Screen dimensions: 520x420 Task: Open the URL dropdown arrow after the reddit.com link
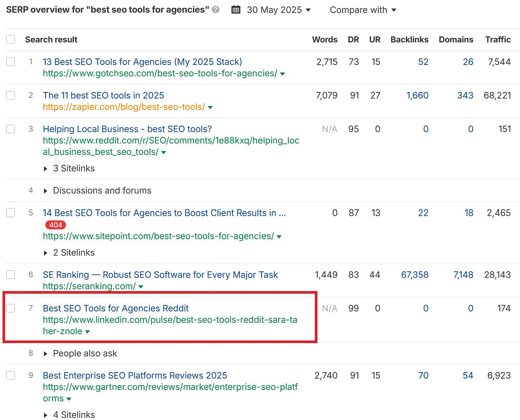pos(164,152)
